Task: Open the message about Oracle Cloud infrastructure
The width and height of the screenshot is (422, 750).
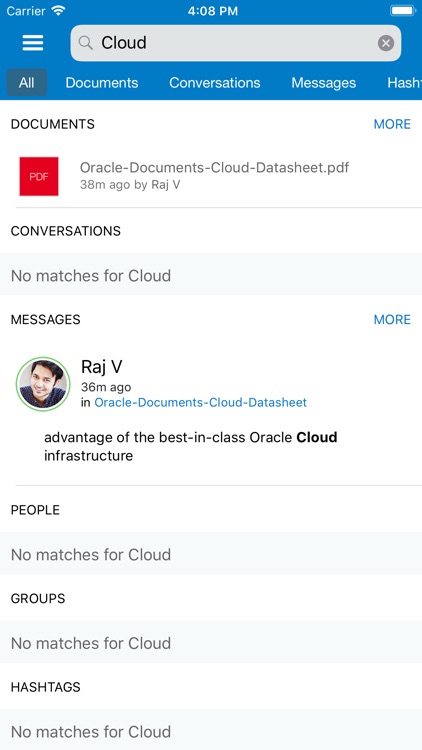Action: click(x=190, y=446)
